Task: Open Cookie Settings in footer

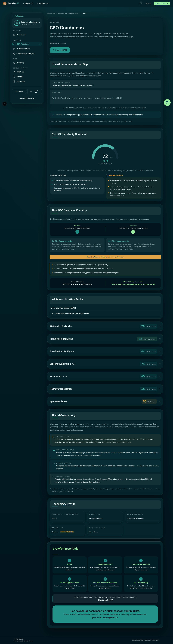Action: click(x=137, y=640)
